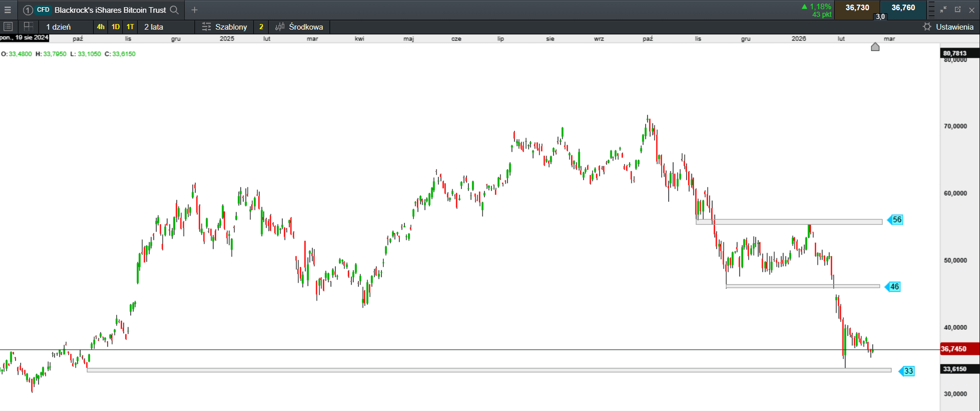Click the sell price 36,730 button
This screenshot has width=980, height=411.
857,9
